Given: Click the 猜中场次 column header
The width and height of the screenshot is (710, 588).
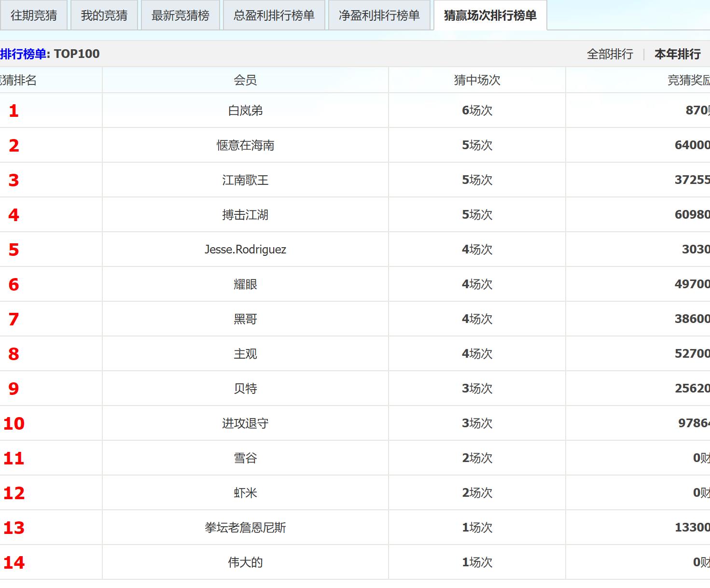Looking at the screenshot, I should (x=477, y=80).
